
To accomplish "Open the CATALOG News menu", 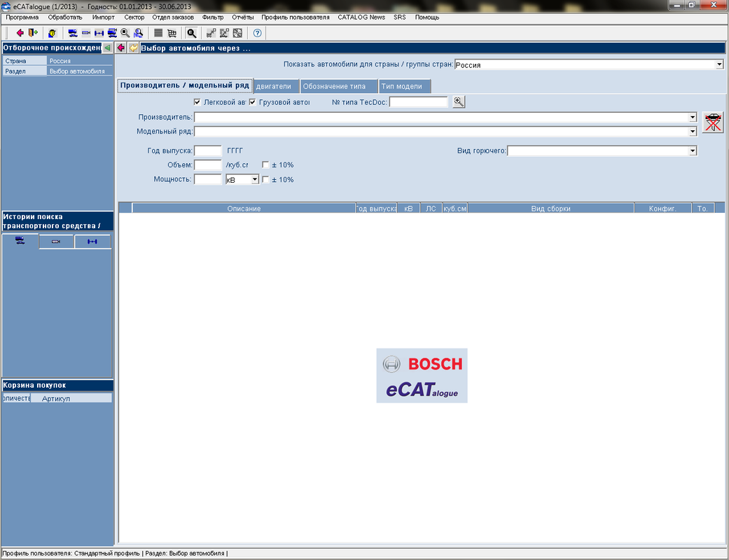I will [361, 17].
